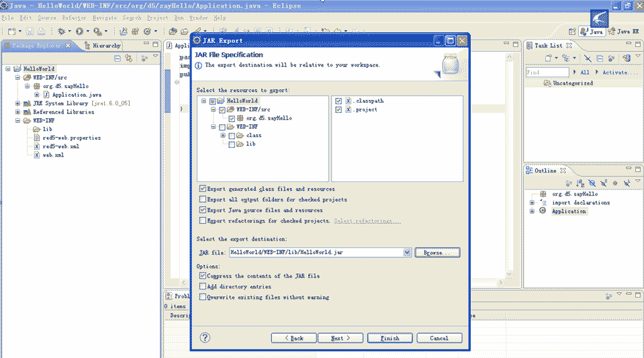
Task: Open the Source menu
Action: tap(47, 17)
